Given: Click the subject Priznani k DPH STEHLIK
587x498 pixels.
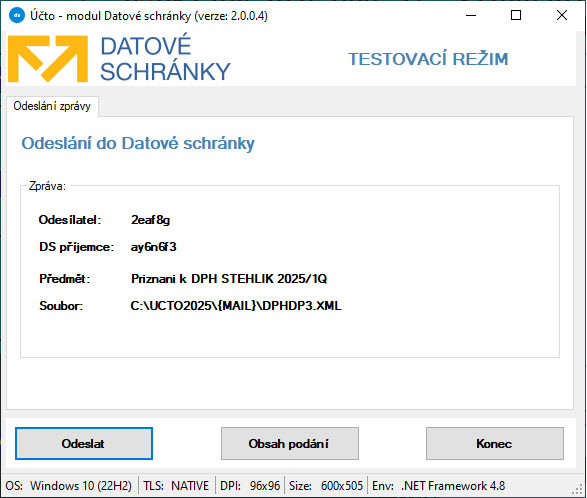Looking at the screenshot, I should pos(229,279).
